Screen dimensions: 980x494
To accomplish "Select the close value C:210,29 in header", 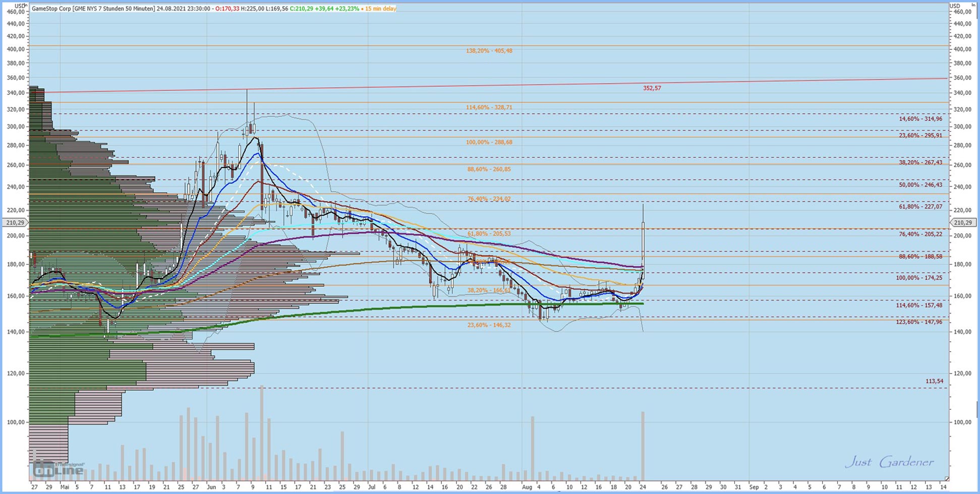I will 302,9.
